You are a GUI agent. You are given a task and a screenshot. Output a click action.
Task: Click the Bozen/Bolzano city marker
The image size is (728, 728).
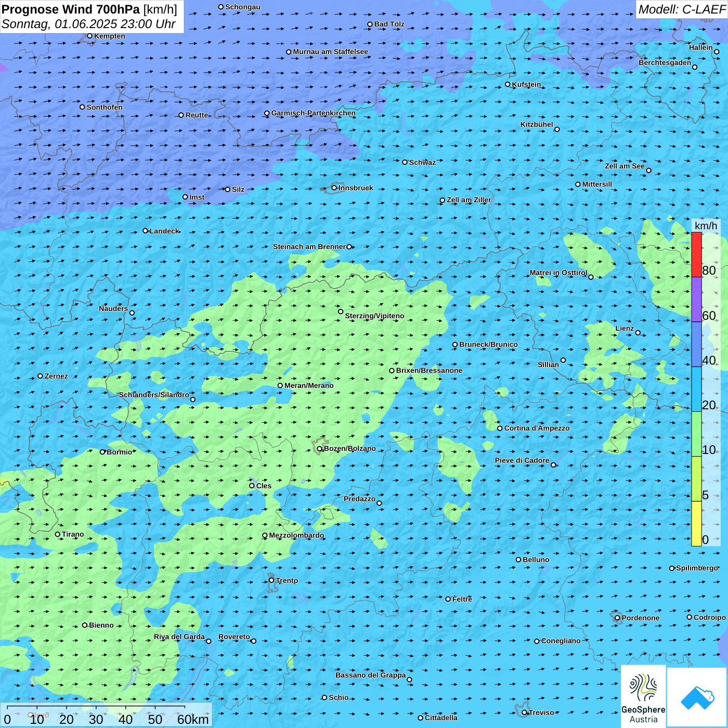click(x=320, y=448)
